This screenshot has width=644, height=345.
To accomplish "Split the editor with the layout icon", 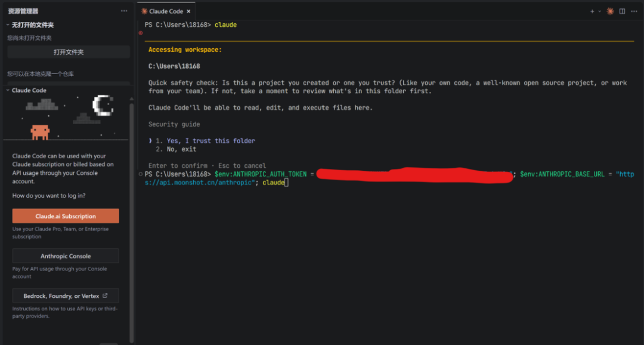I will tap(622, 11).
